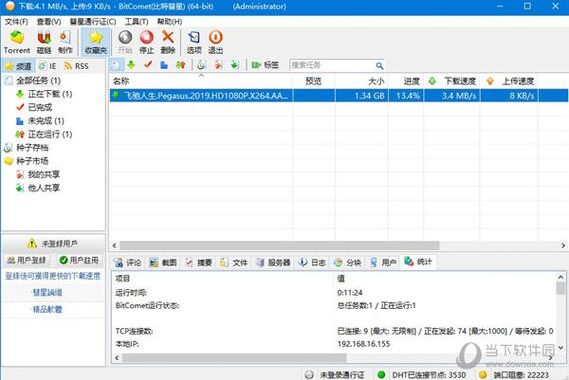Click the blue incomplete-tasks filter icon
The image size is (569, 380).
pos(164,65)
